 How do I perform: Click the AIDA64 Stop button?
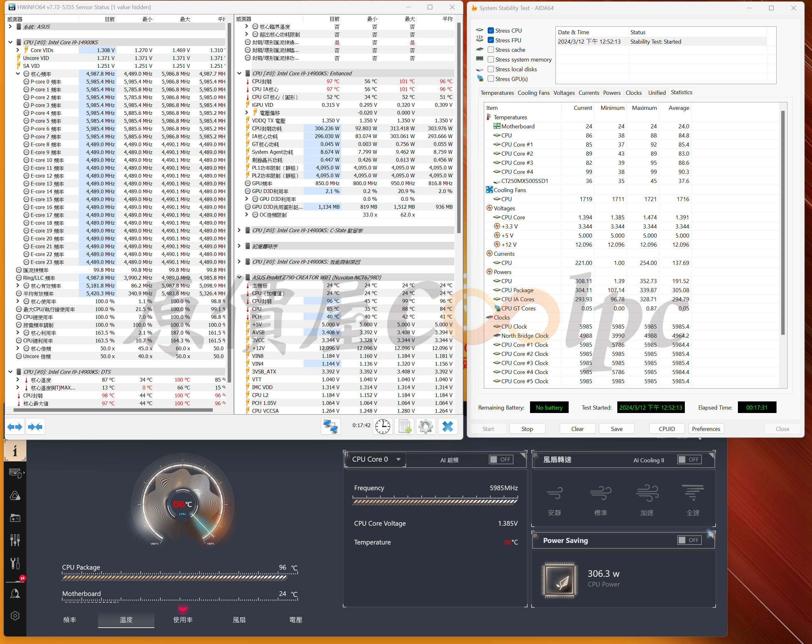point(527,429)
